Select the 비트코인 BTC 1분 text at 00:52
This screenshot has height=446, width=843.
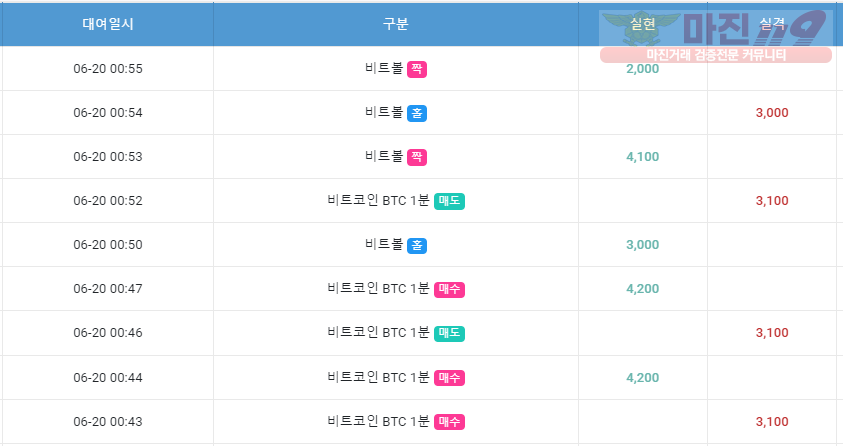click(x=378, y=201)
